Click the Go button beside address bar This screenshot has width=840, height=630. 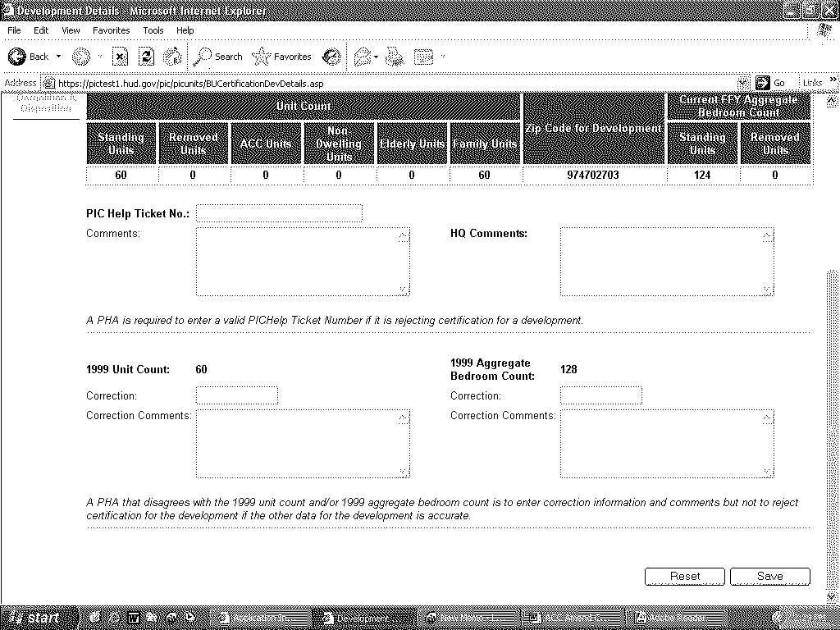click(770, 83)
